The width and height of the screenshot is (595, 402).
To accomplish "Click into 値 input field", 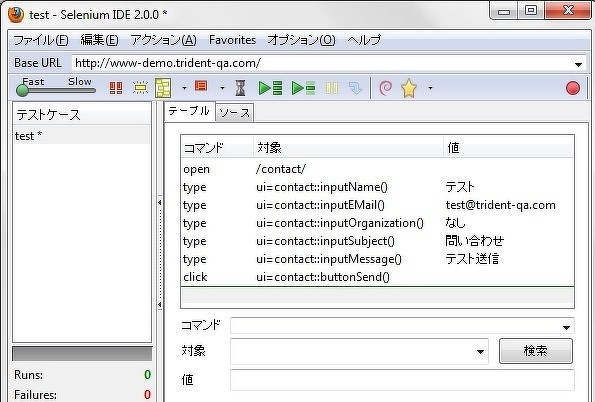I will [x=402, y=380].
